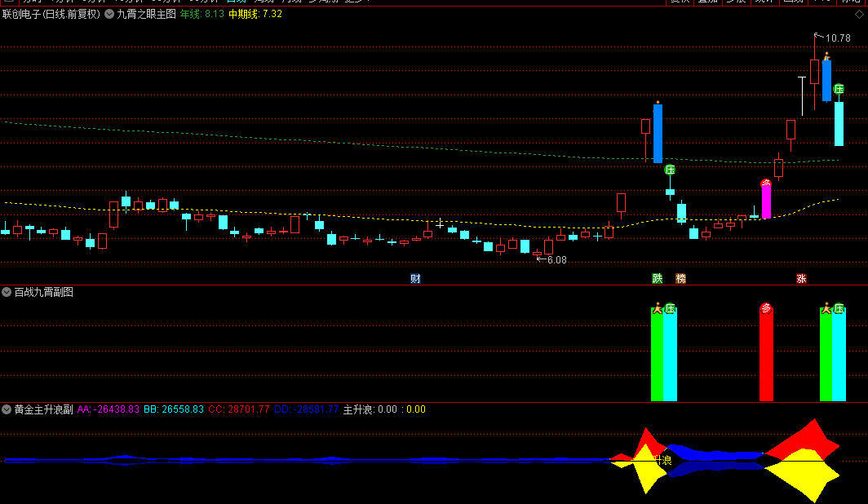868x504 pixels.
Task: Click the 升浪 label in wave chart
Action: click(x=662, y=460)
